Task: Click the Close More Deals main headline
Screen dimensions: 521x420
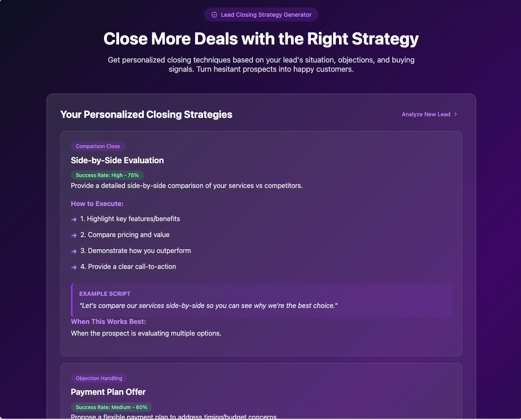Action: [x=261, y=39]
